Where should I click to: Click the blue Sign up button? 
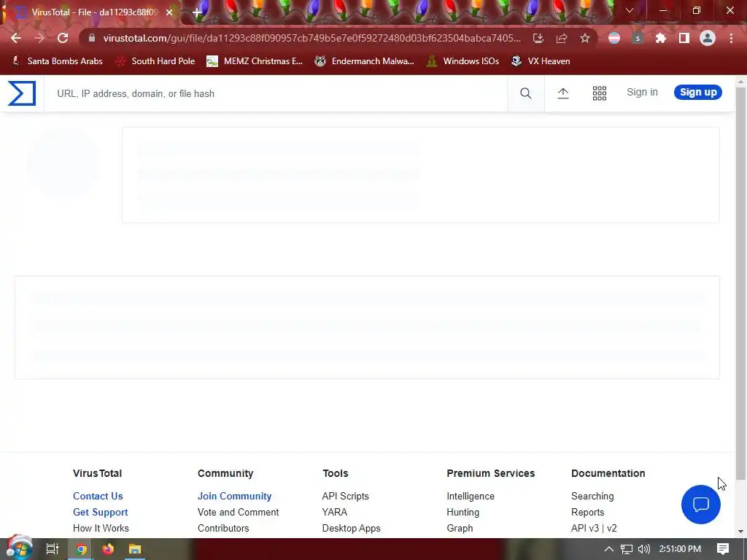point(698,93)
